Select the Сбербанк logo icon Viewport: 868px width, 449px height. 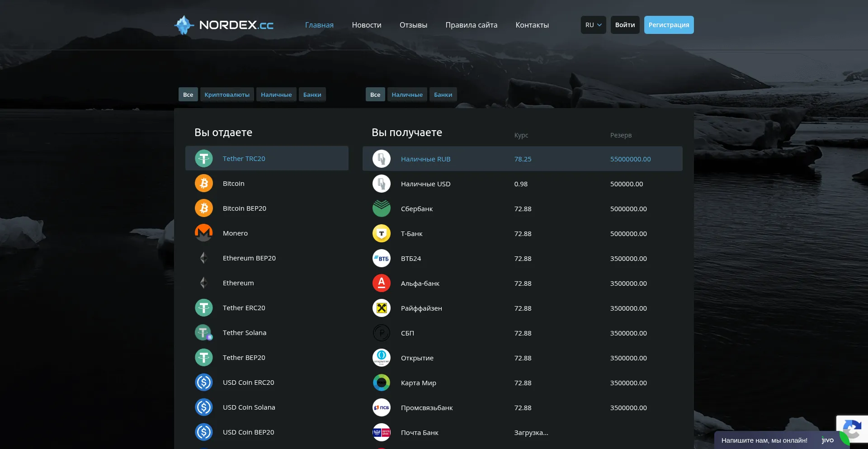[x=382, y=209]
